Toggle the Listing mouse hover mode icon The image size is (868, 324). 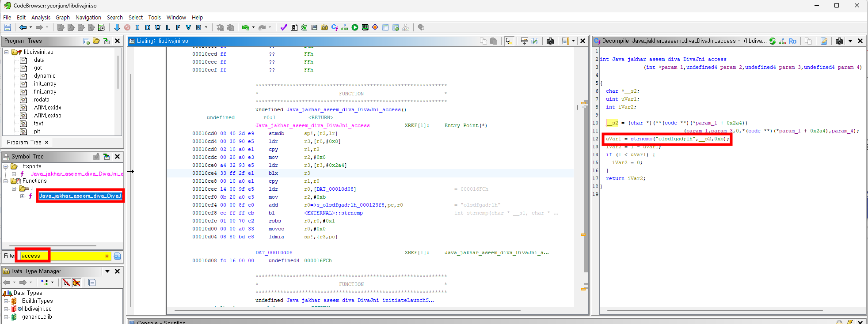(509, 41)
